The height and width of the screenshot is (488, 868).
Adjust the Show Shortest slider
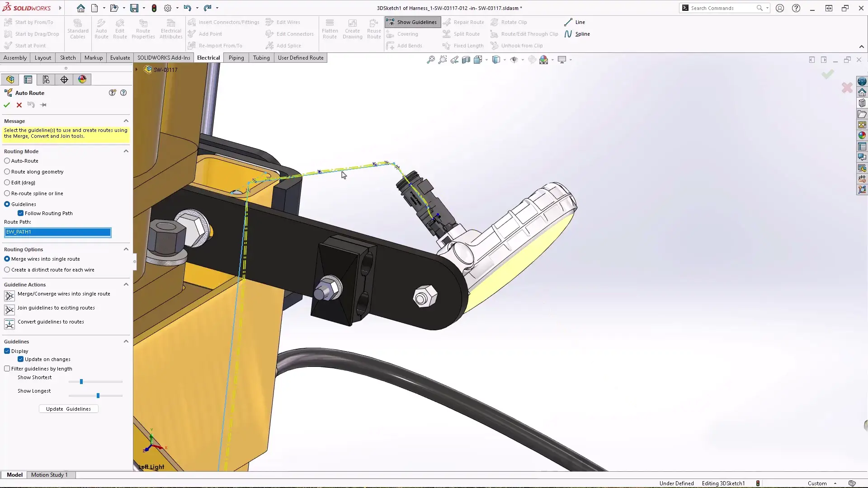tap(80, 382)
